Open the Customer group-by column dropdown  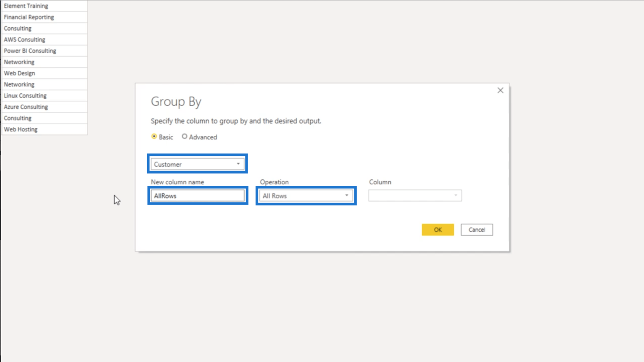tap(197, 164)
